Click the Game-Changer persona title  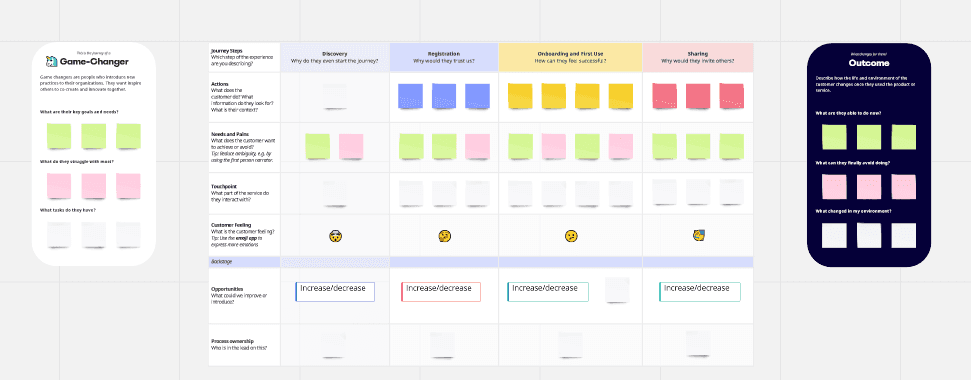(94, 62)
